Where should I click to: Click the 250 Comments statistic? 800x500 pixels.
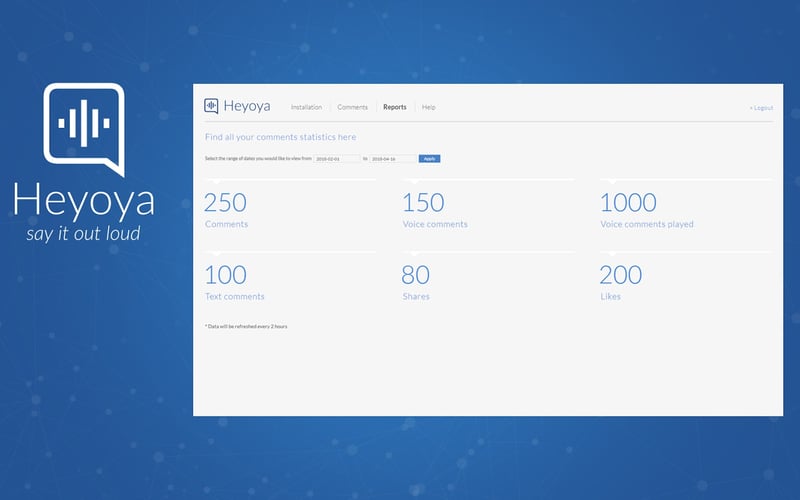coord(226,210)
